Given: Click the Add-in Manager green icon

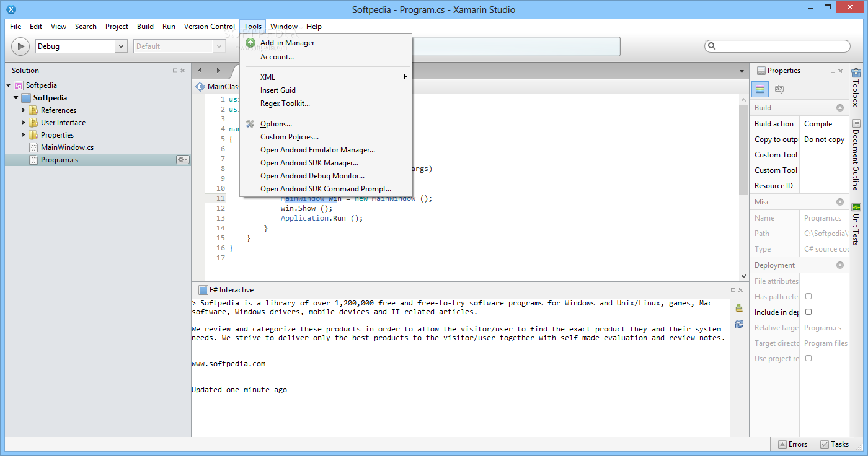Looking at the screenshot, I should (x=250, y=43).
